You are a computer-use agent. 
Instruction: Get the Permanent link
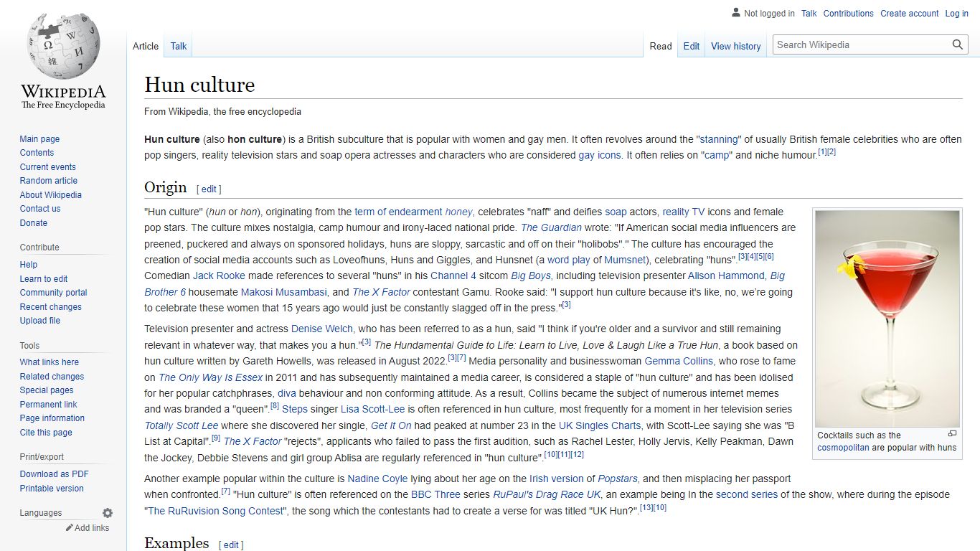48,405
